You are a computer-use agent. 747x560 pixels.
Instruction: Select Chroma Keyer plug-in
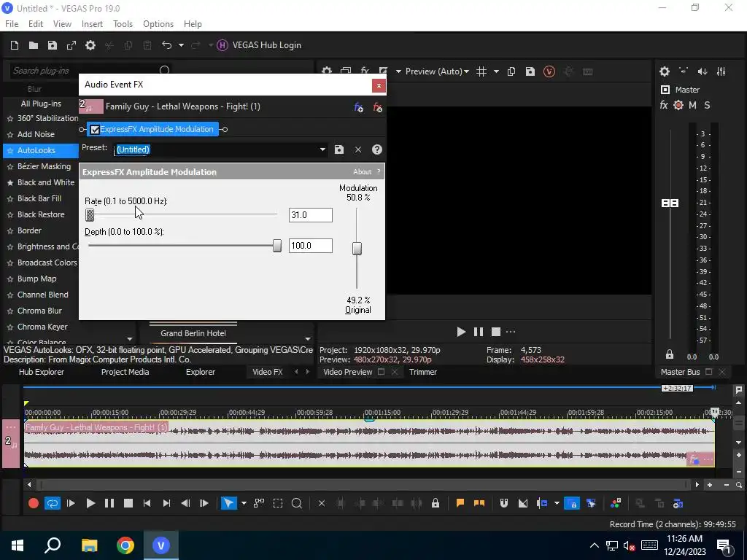(x=42, y=327)
